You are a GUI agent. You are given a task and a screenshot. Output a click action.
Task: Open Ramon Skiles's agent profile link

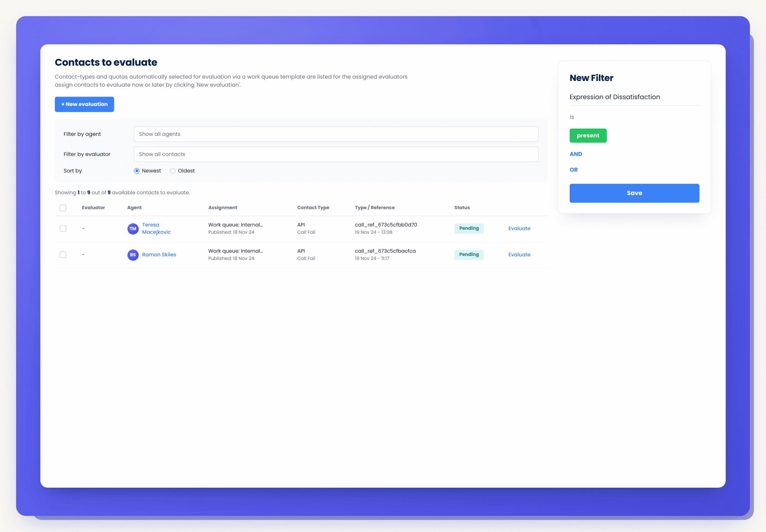[x=159, y=255]
